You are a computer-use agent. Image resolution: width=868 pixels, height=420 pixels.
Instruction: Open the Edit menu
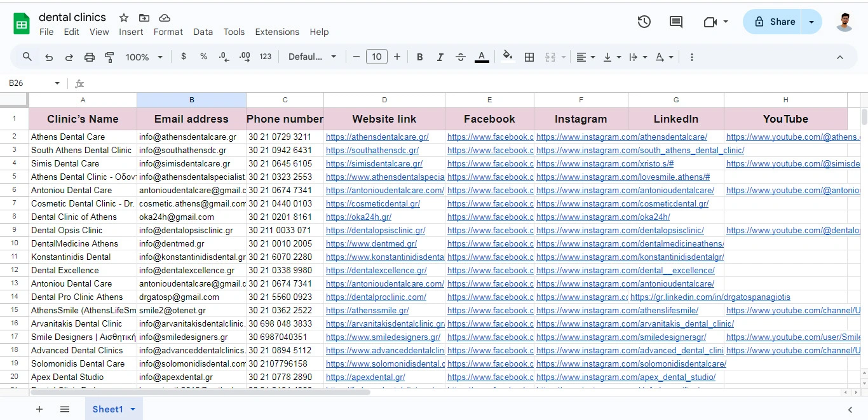tap(72, 32)
